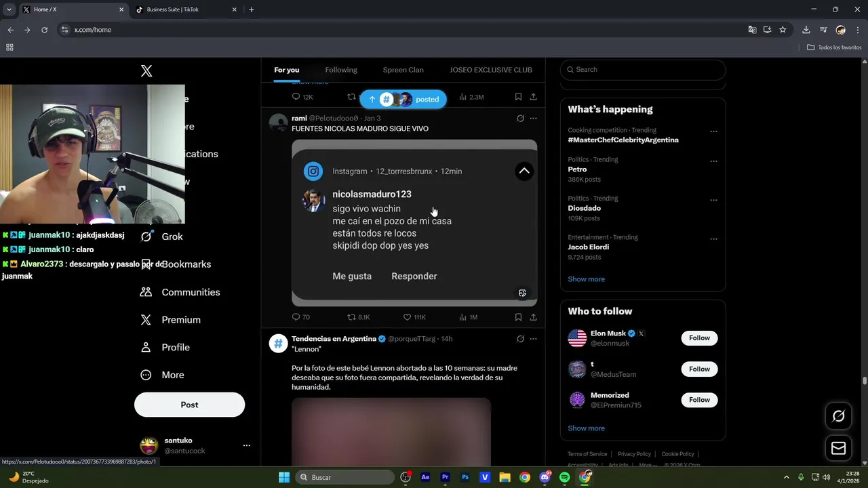View 1M analytics on rami post

tap(469, 317)
